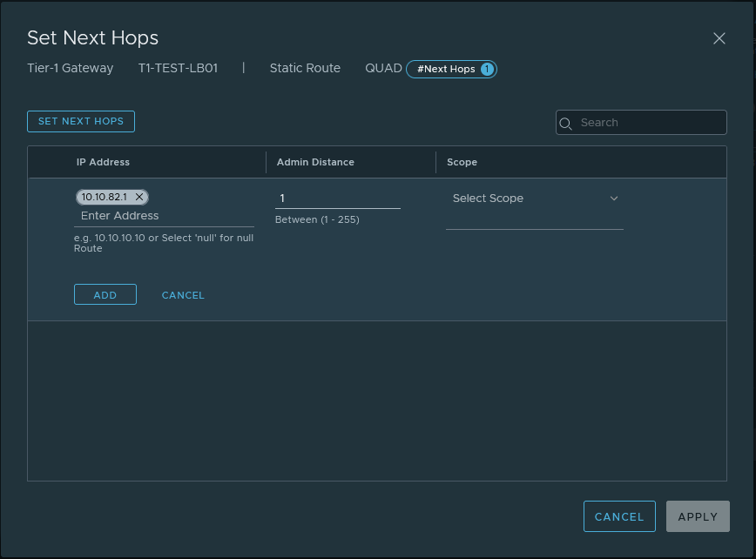Close the Set Next Hops dialog
The width and height of the screenshot is (756, 559).
point(719,38)
